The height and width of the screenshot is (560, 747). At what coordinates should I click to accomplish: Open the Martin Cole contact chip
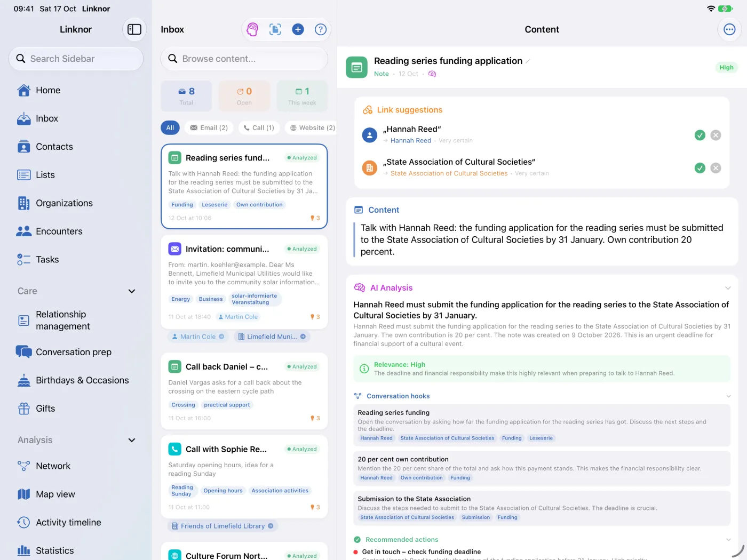(x=198, y=337)
